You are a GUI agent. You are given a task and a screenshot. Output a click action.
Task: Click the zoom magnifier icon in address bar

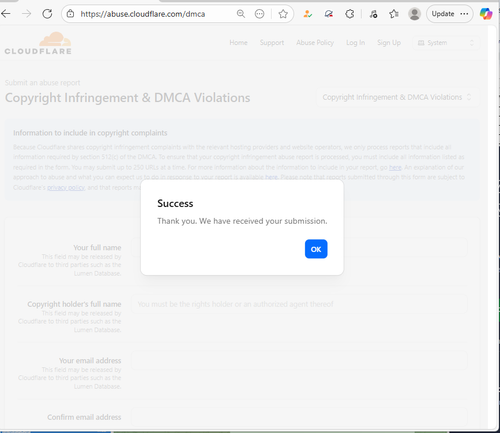[x=241, y=14]
